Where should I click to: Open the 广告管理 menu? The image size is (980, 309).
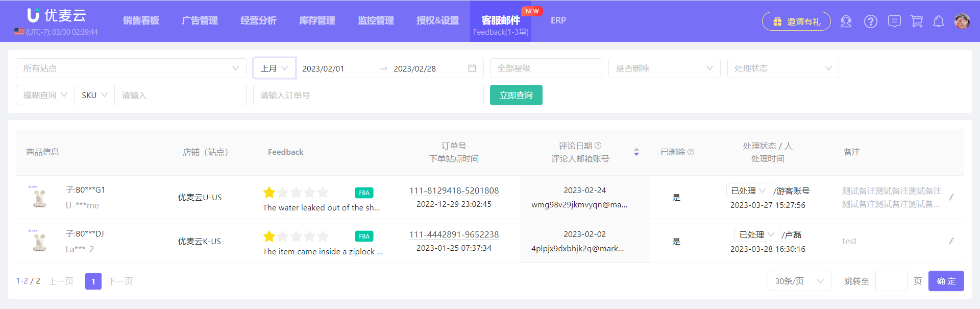[200, 20]
